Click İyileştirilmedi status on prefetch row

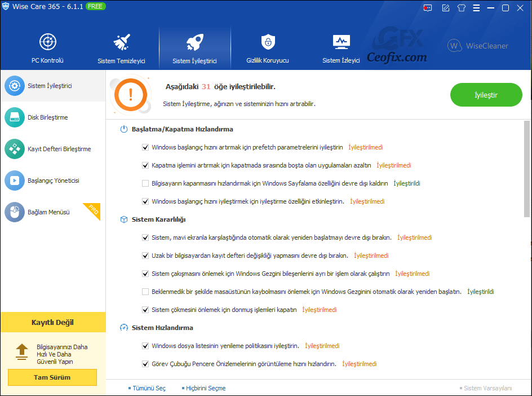[366, 147]
